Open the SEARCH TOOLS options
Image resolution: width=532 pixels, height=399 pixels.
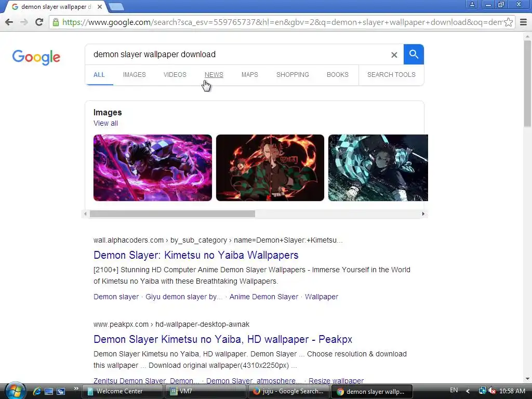click(x=391, y=75)
